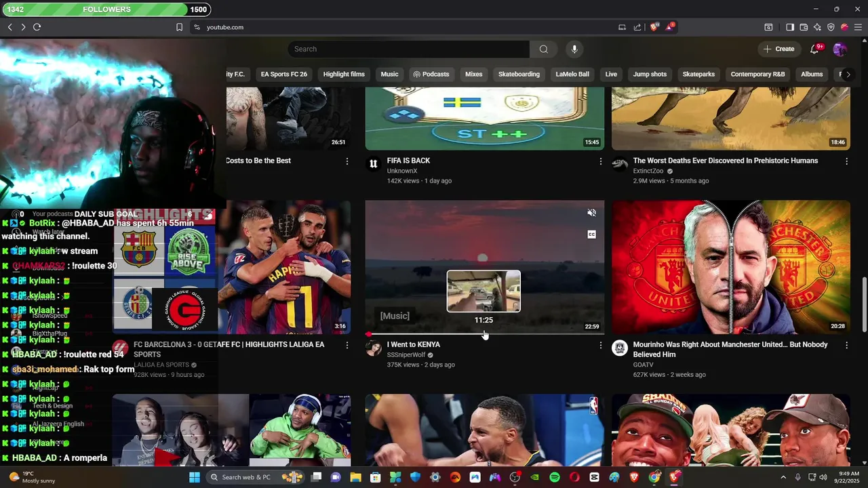This screenshot has height=488, width=868.
Task: Open options menu for FC Barcelona highlights
Action: (x=347, y=345)
